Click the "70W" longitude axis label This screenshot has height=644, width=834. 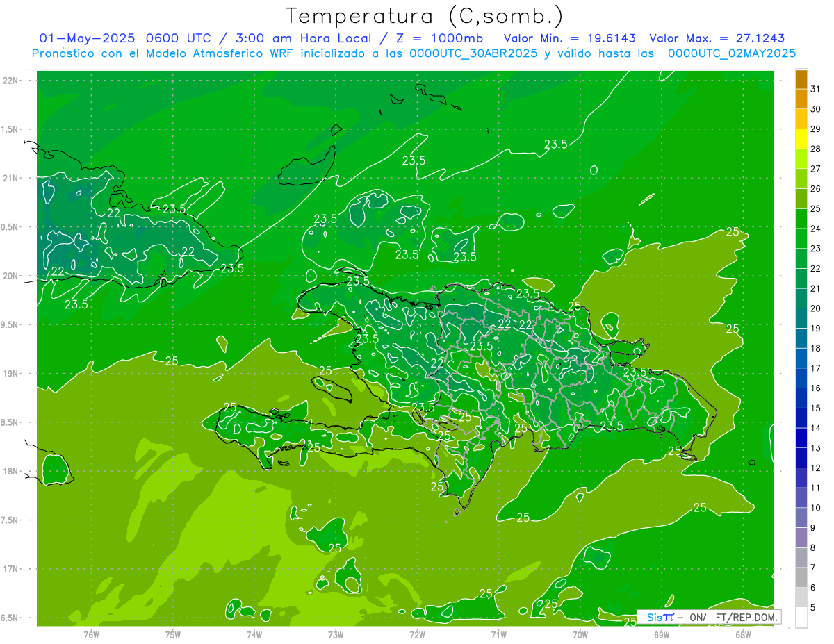pyautogui.click(x=580, y=634)
